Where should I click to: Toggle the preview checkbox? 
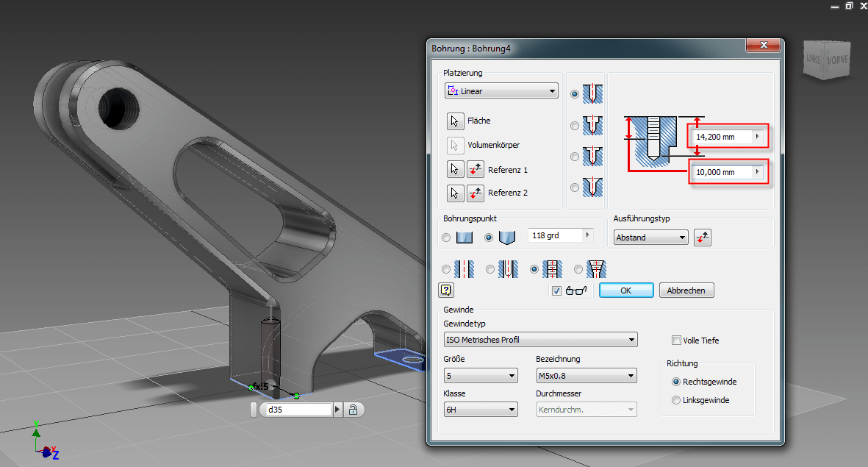pyautogui.click(x=557, y=290)
